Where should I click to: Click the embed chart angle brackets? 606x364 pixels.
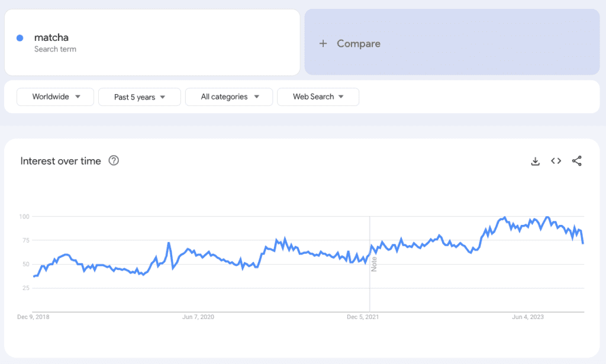[x=556, y=160]
